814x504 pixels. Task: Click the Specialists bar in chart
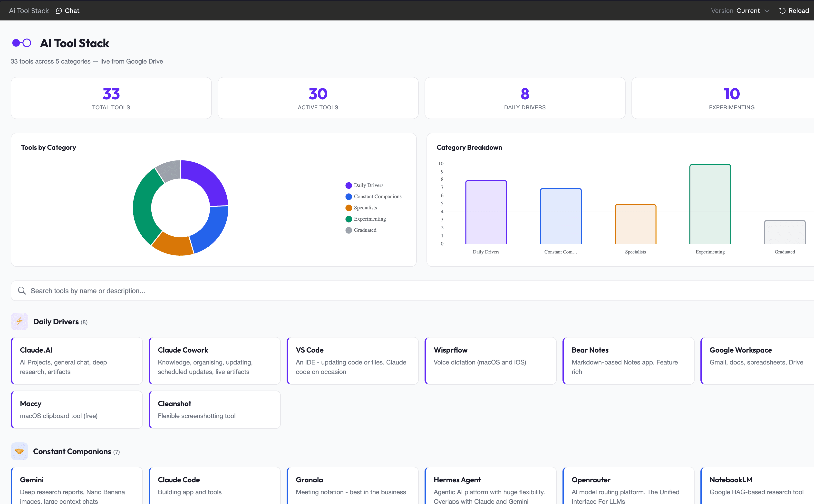tap(636, 224)
